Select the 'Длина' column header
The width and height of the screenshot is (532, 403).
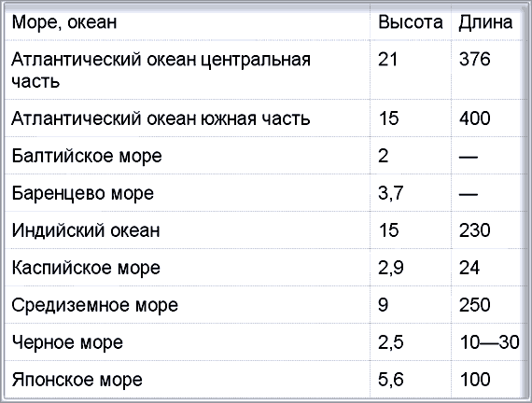(x=485, y=23)
